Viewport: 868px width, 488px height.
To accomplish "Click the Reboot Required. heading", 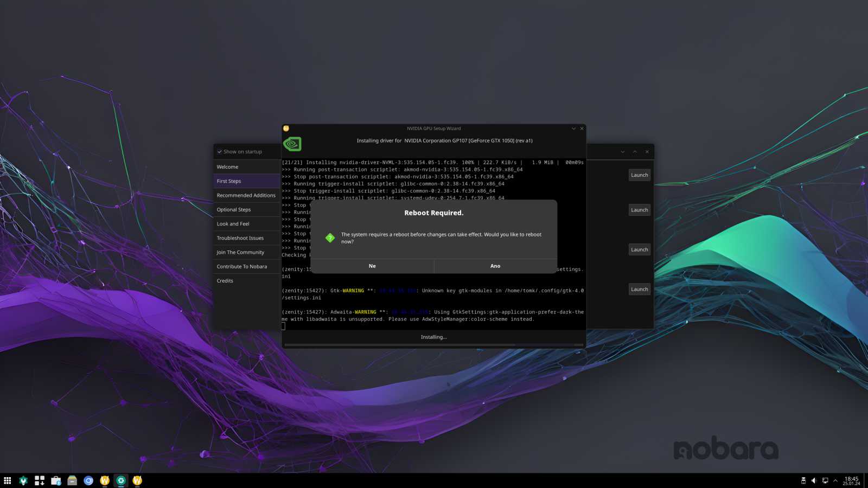I will [434, 213].
